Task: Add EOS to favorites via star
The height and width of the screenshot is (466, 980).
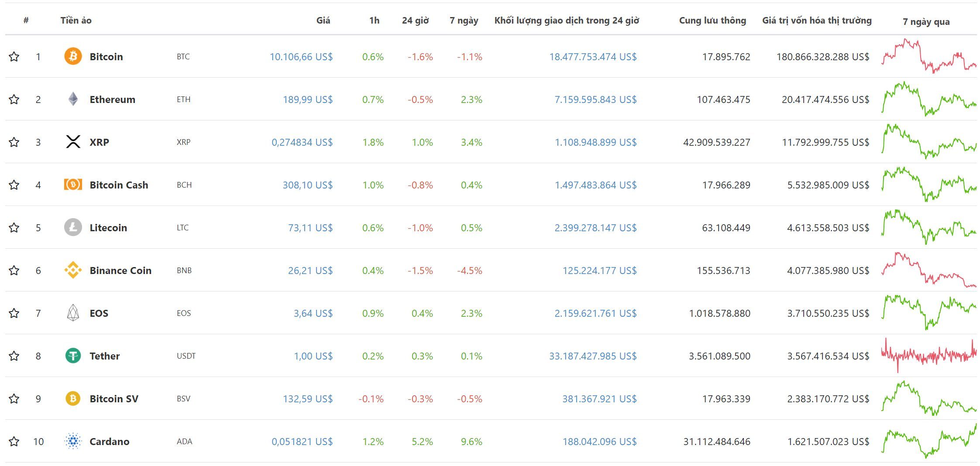Action: 14,313
